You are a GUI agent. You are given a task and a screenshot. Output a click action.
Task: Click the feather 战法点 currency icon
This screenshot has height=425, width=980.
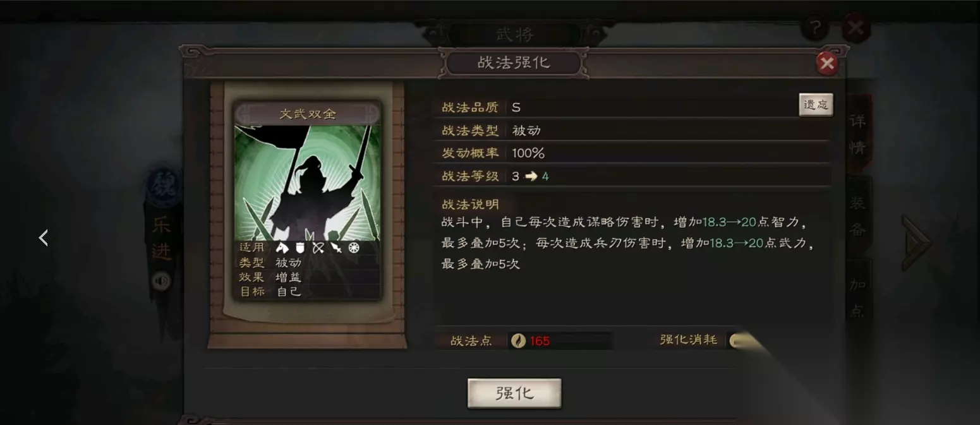(518, 341)
